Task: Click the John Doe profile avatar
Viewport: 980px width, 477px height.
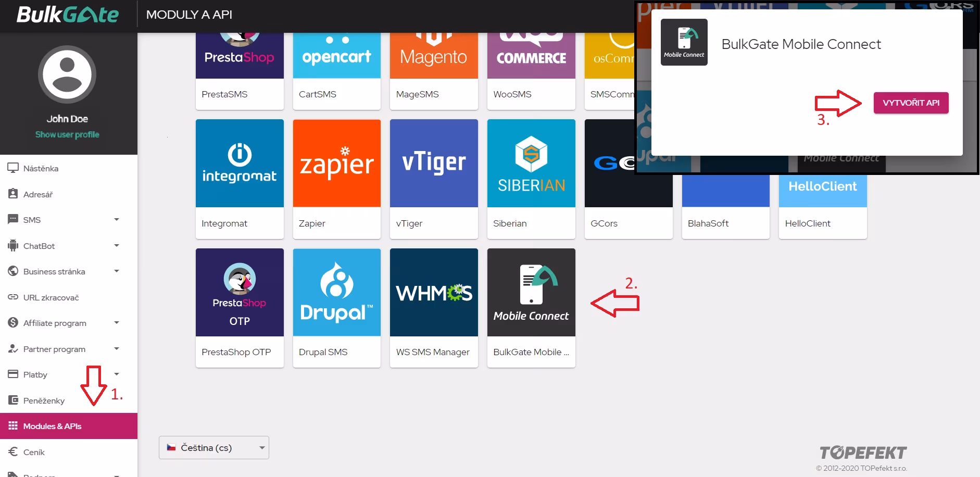Action: [67, 74]
